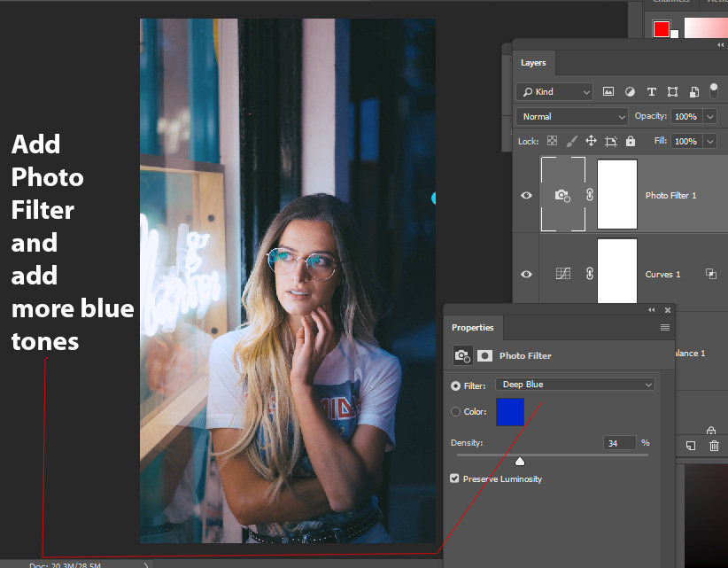Collapse the Properties panel with double arrows
The height and width of the screenshot is (568, 728).
point(652,310)
